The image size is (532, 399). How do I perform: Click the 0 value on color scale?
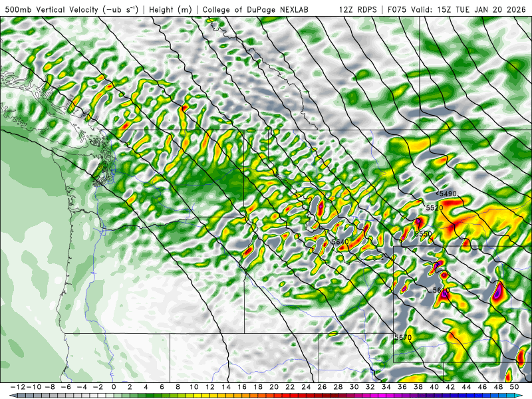tap(114, 387)
